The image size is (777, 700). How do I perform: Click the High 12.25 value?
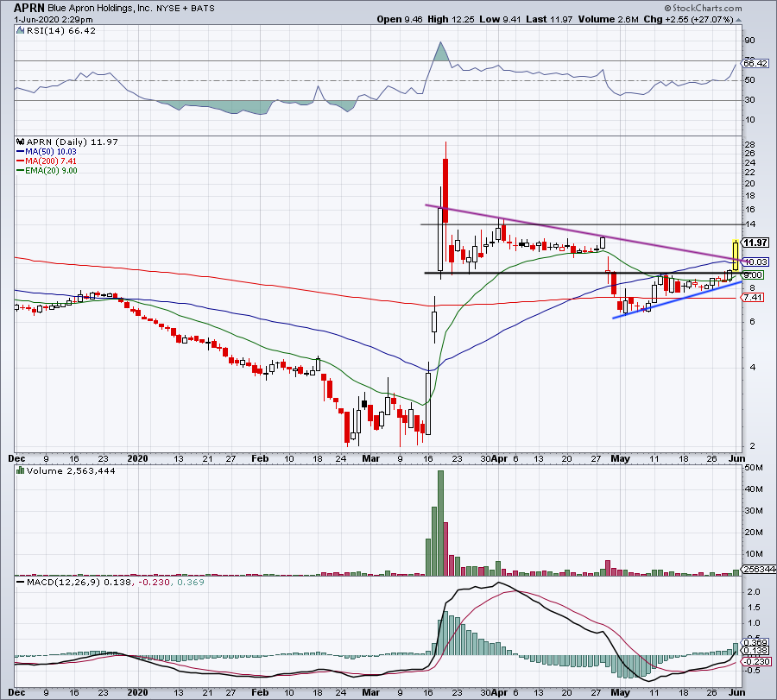coord(451,19)
